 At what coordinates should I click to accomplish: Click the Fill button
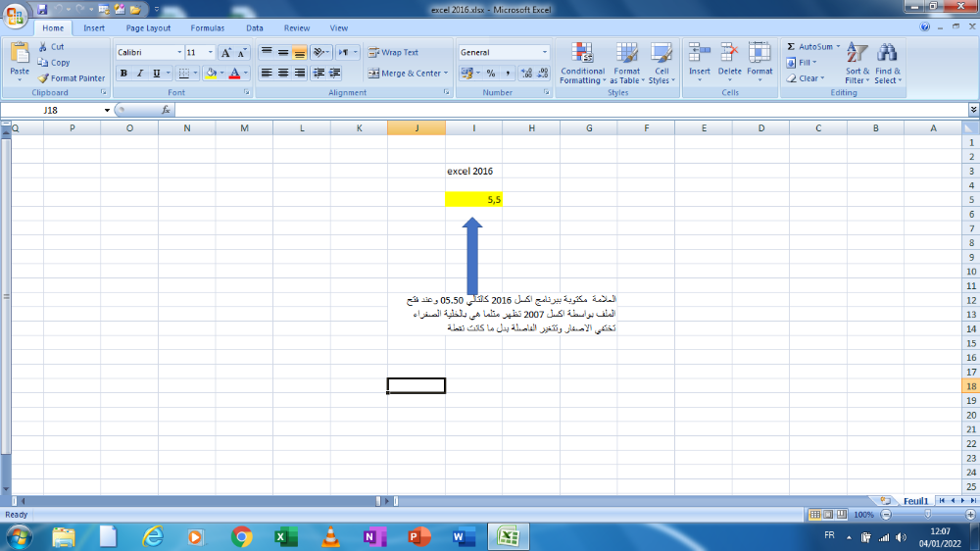pyautogui.click(x=804, y=63)
